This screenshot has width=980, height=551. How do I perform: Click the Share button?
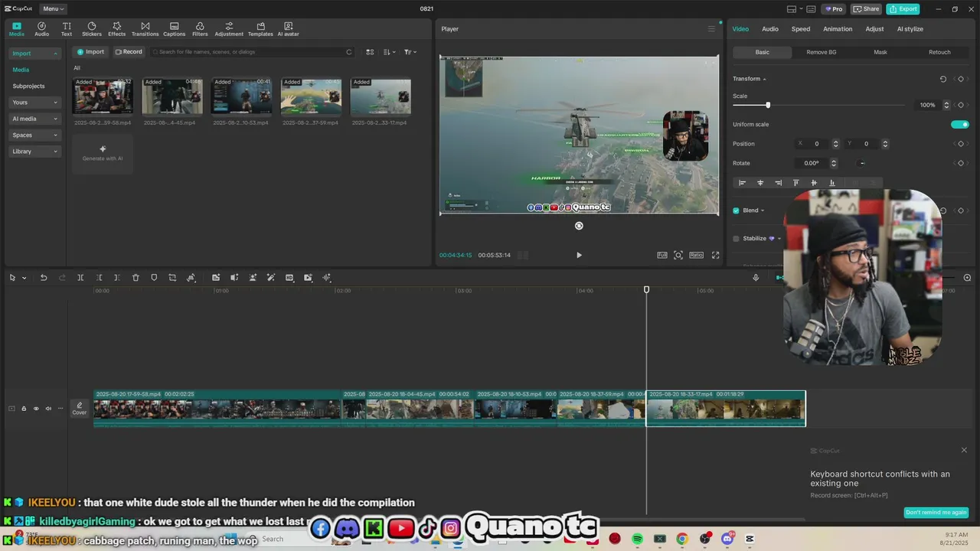point(867,9)
